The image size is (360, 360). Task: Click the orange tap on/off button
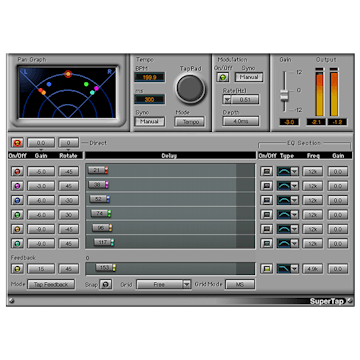[17, 229]
